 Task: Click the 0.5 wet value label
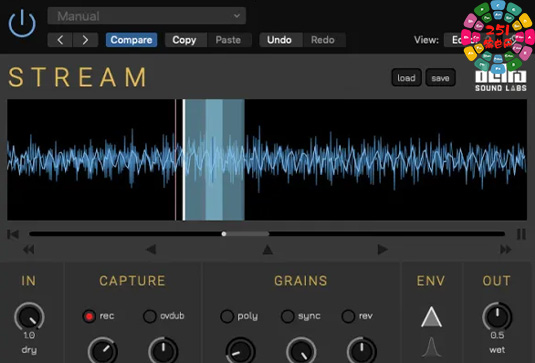(497, 335)
